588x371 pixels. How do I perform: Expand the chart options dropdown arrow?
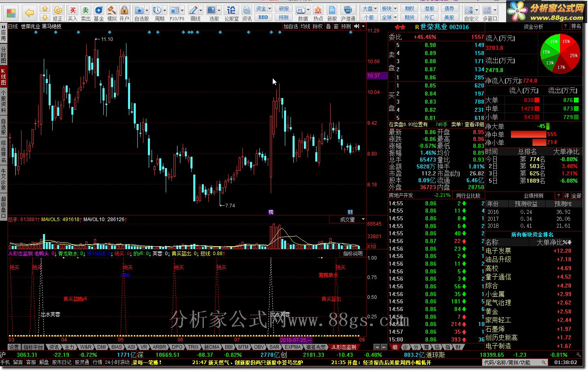pyautogui.click(x=363, y=26)
